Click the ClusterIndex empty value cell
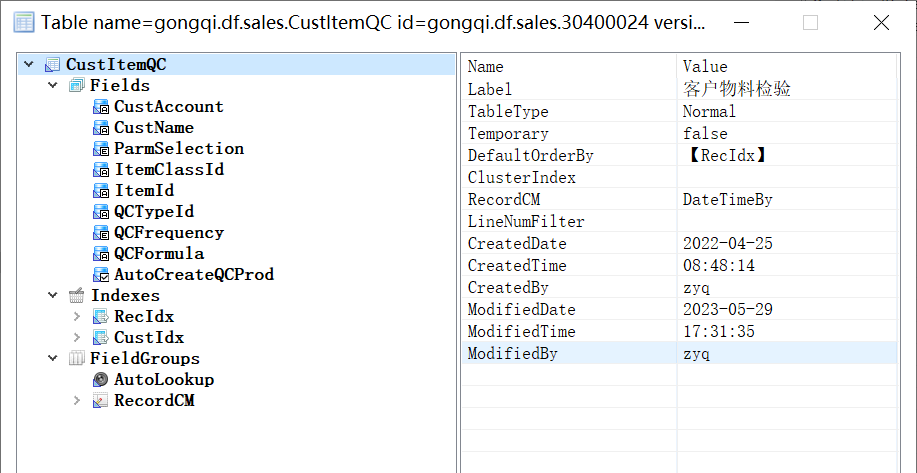Screen dimensions: 917x473 [787, 178]
